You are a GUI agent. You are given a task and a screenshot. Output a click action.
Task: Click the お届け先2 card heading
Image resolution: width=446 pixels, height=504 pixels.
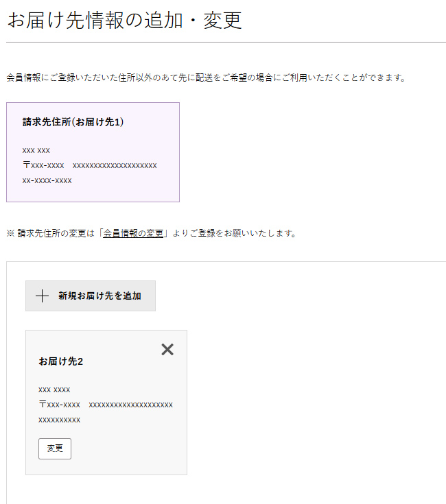pos(61,361)
